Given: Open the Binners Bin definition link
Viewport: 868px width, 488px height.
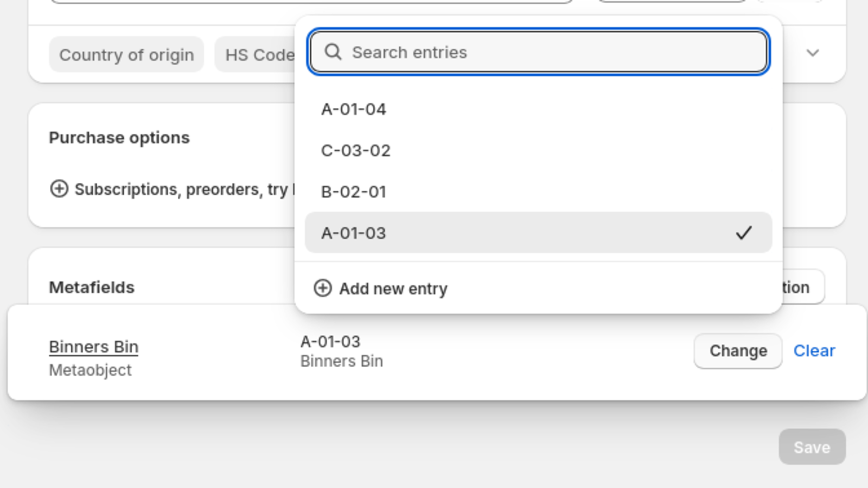Looking at the screenshot, I should coord(93,346).
